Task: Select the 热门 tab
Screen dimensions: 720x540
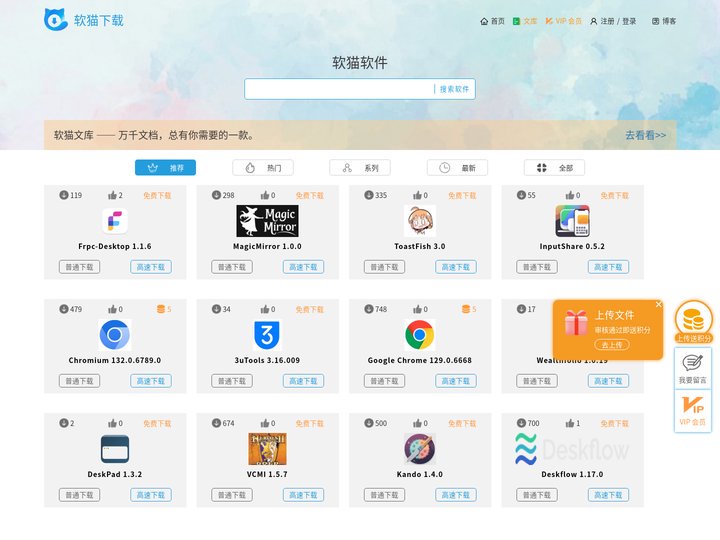Action: pyautogui.click(x=263, y=168)
